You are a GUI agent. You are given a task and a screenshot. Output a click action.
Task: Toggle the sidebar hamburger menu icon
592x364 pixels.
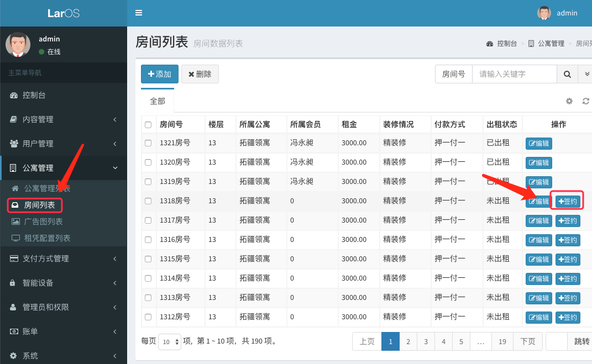coord(139,13)
